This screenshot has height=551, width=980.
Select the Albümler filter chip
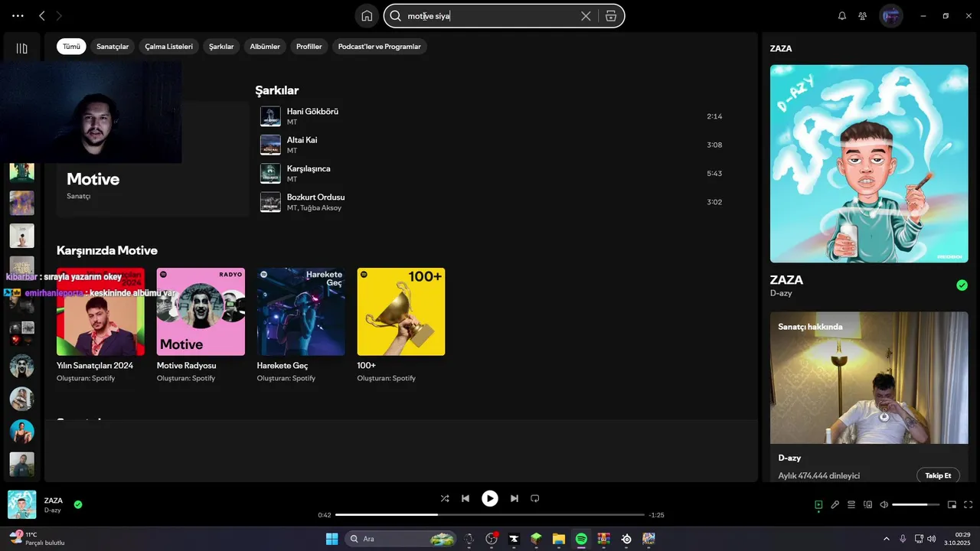point(265,47)
